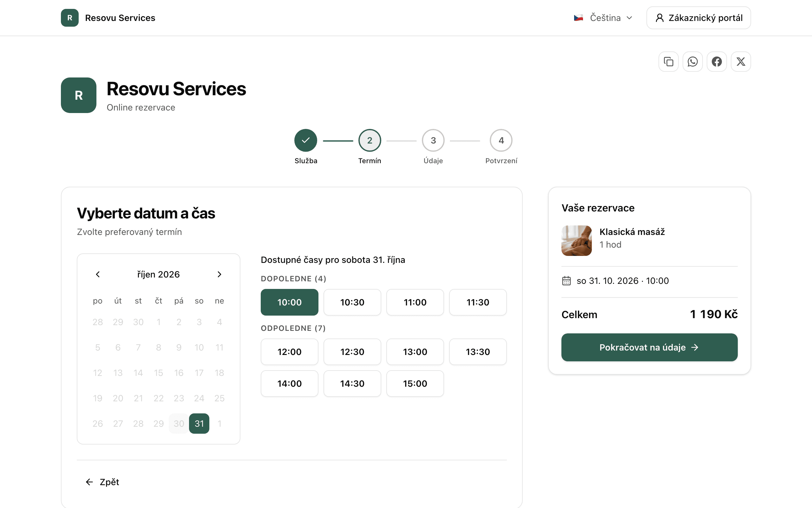Viewport: 812px width, 508px height.
Task: Pick the 15:00 time slot
Action: [415, 383]
